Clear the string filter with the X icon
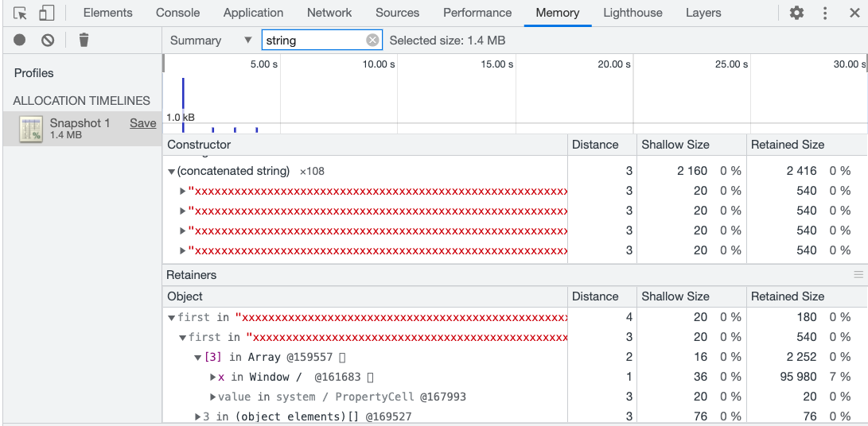The image size is (868, 426). (x=372, y=41)
